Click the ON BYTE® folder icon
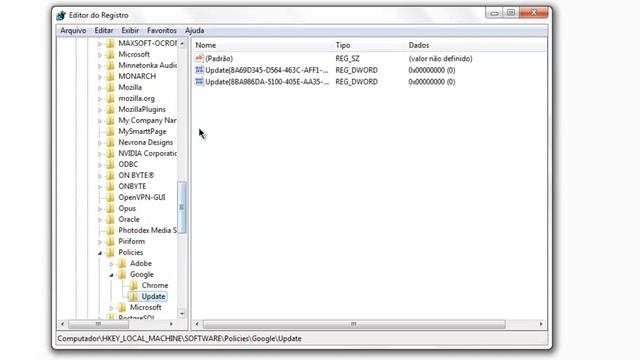Viewport: 640px width, 360px height. (110, 176)
